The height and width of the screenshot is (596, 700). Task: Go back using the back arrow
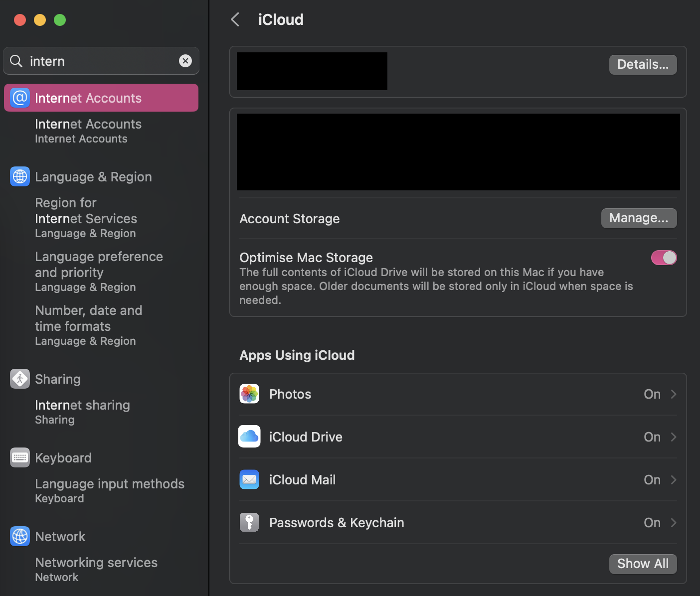coord(235,19)
